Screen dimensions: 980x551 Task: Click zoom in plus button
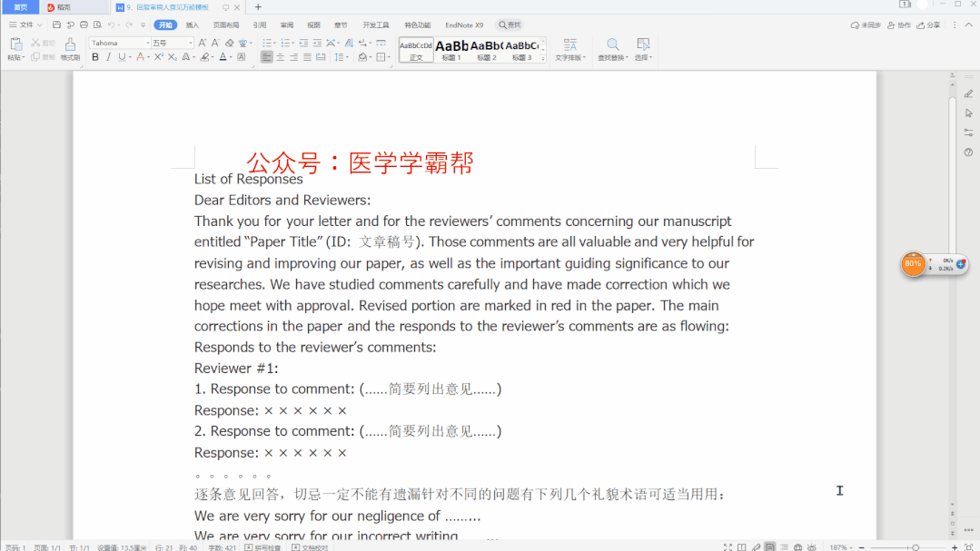(x=955, y=547)
